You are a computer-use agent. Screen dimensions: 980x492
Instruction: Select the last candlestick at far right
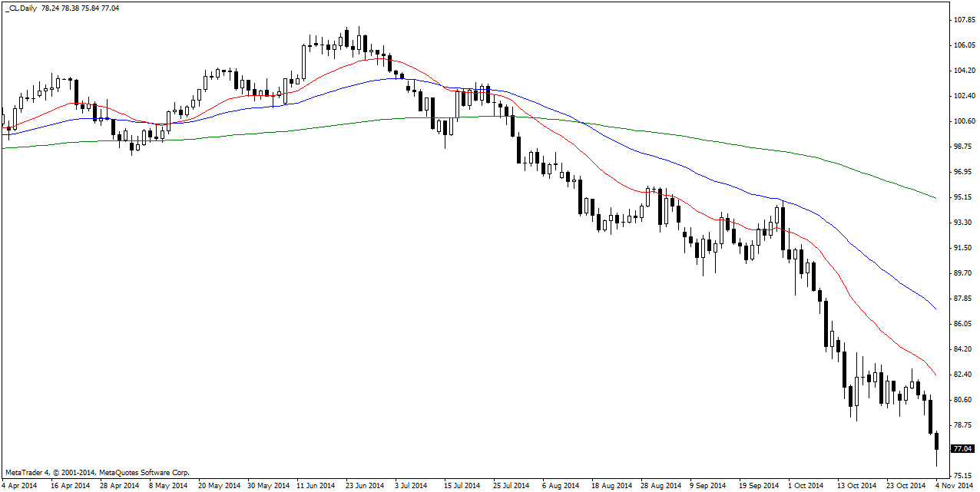937,442
